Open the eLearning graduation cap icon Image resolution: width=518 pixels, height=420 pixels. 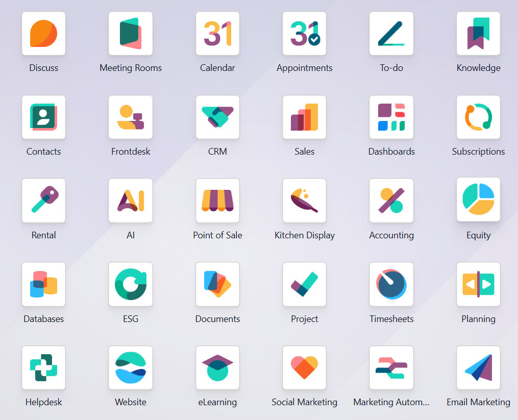click(x=217, y=367)
